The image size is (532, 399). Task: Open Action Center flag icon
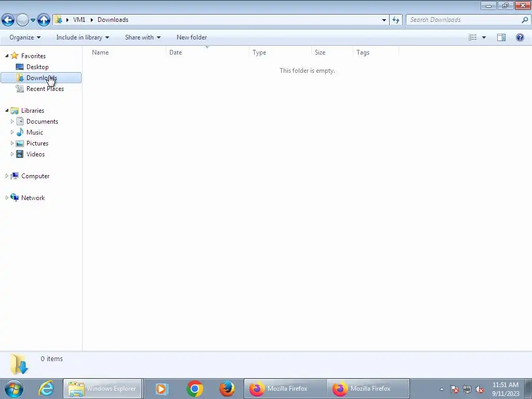pos(455,389)
